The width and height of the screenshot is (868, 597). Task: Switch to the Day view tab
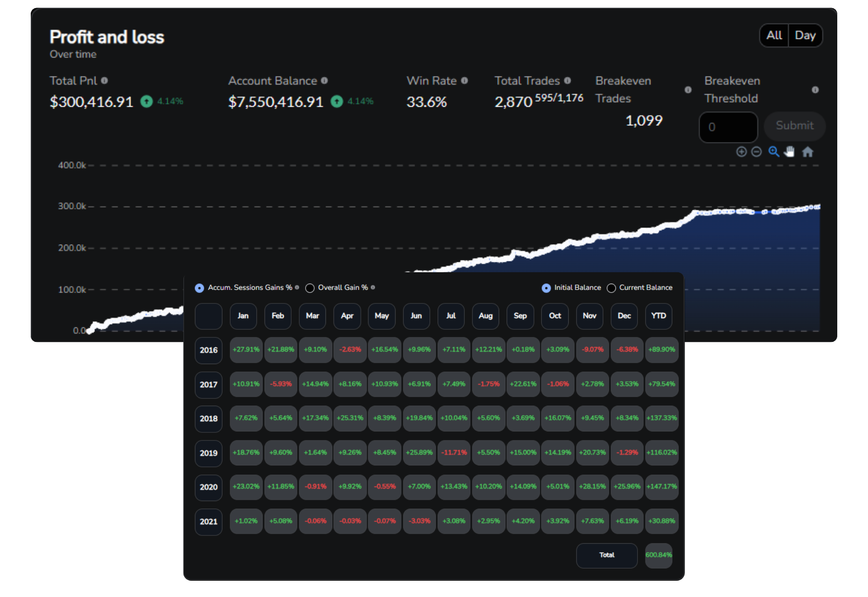coord(805,35)
